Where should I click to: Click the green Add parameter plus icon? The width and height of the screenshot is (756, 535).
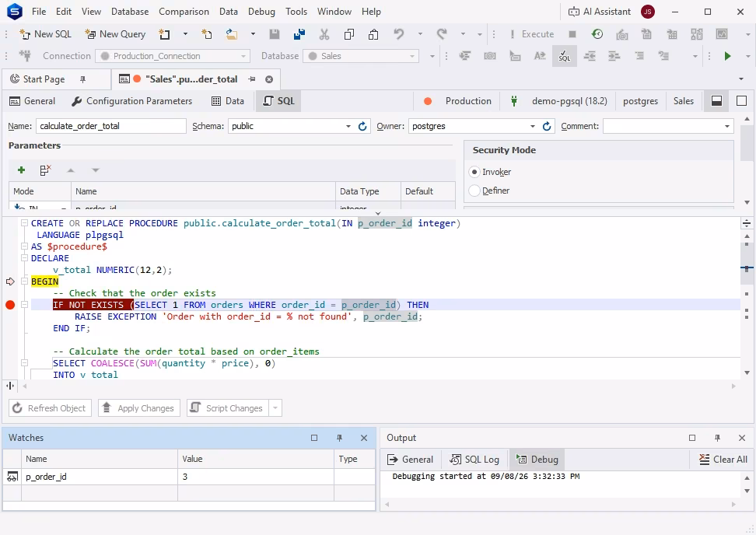(x=21, y=170)
